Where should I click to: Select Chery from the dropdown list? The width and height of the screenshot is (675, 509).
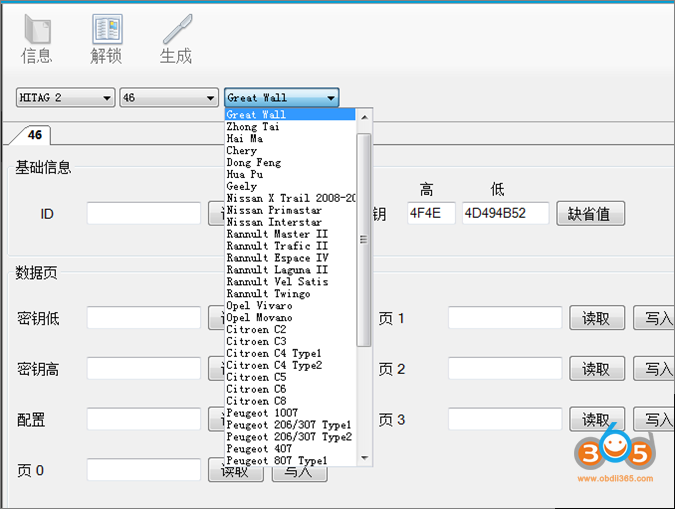click(x=290, y=151)
